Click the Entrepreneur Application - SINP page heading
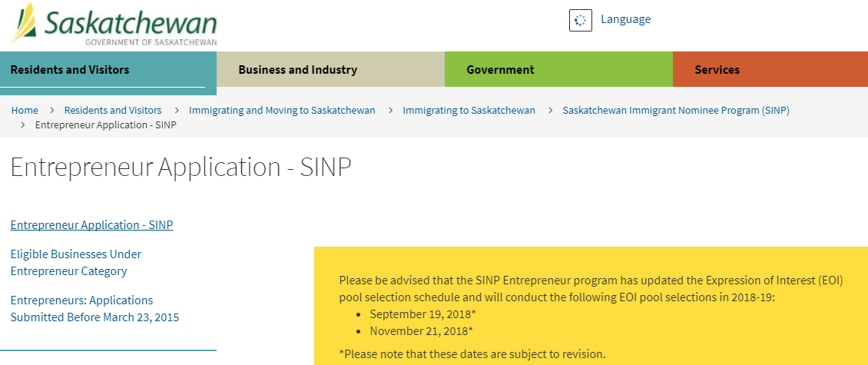The width and height of the screenshot is (868, 365). pyautogui.click(x=181, y=168)
